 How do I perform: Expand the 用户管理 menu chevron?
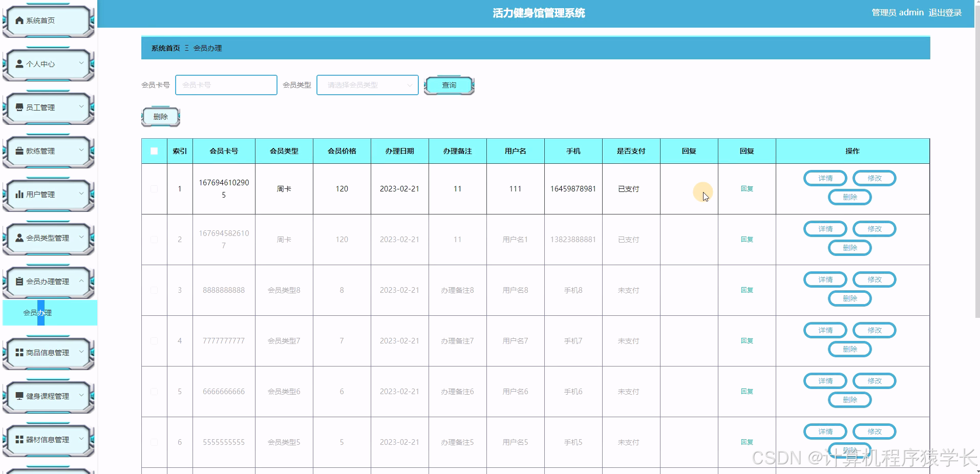(81, 194)
